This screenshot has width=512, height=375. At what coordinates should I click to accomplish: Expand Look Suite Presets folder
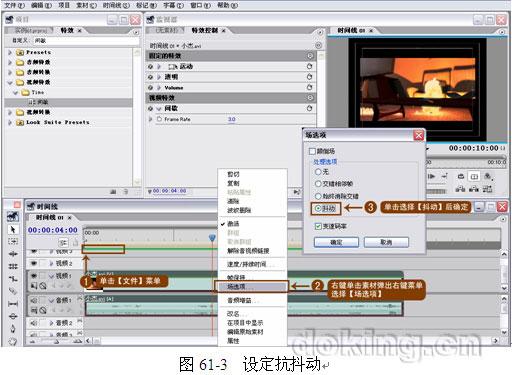click(10, 122)
